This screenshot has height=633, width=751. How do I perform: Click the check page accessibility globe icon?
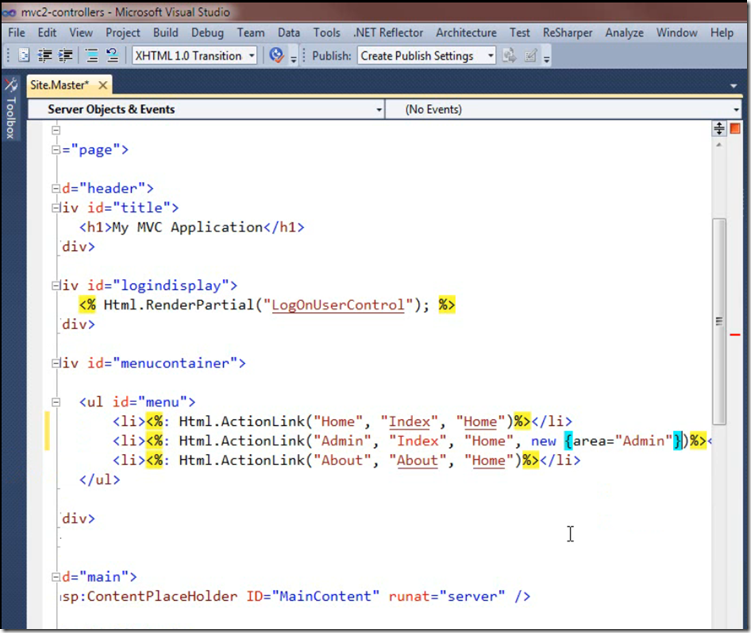(276, 55)
